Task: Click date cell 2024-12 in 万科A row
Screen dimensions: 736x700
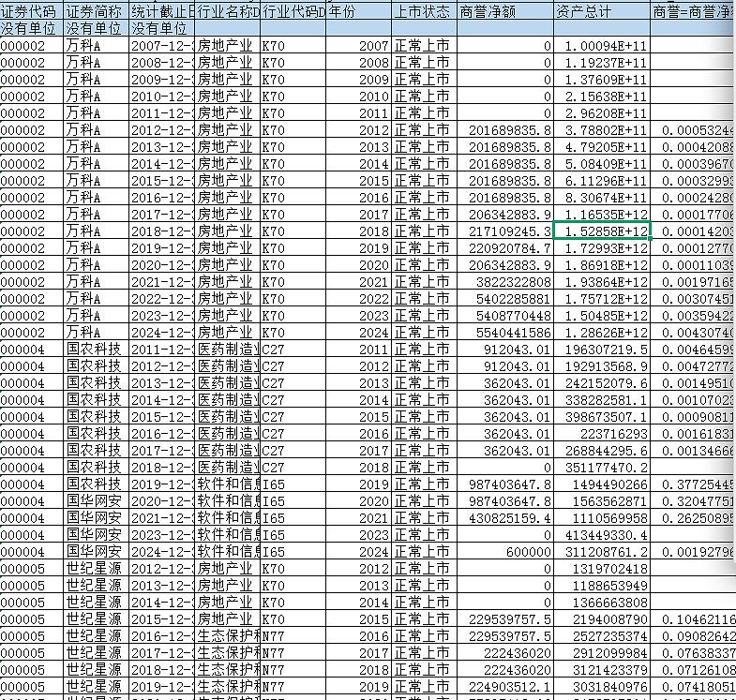Action: 161,332
